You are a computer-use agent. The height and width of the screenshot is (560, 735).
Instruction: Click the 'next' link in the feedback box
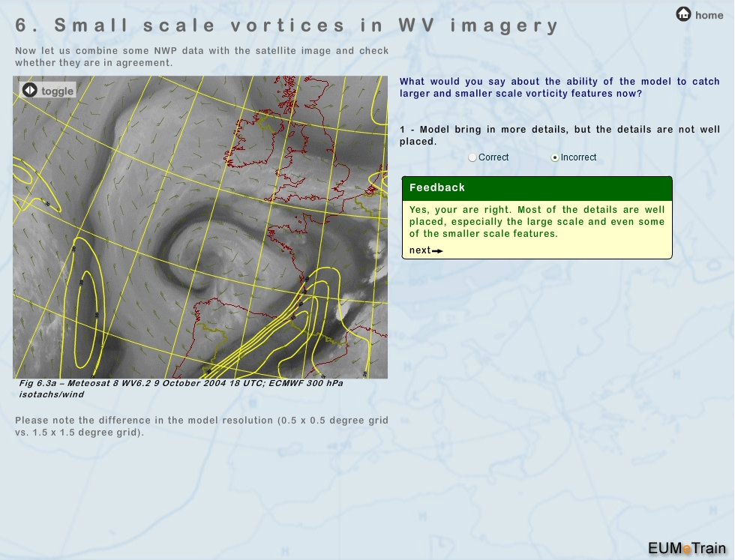(x=420, y=250)
